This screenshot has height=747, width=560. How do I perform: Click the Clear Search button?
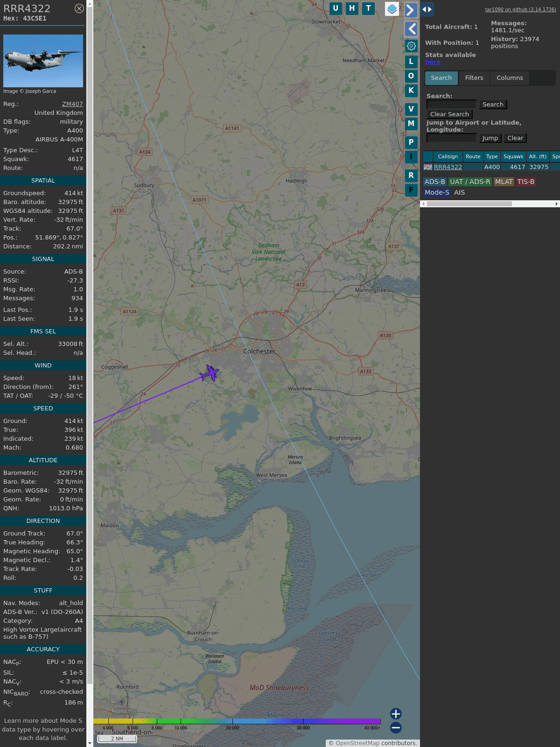click(x=449, y=114)
